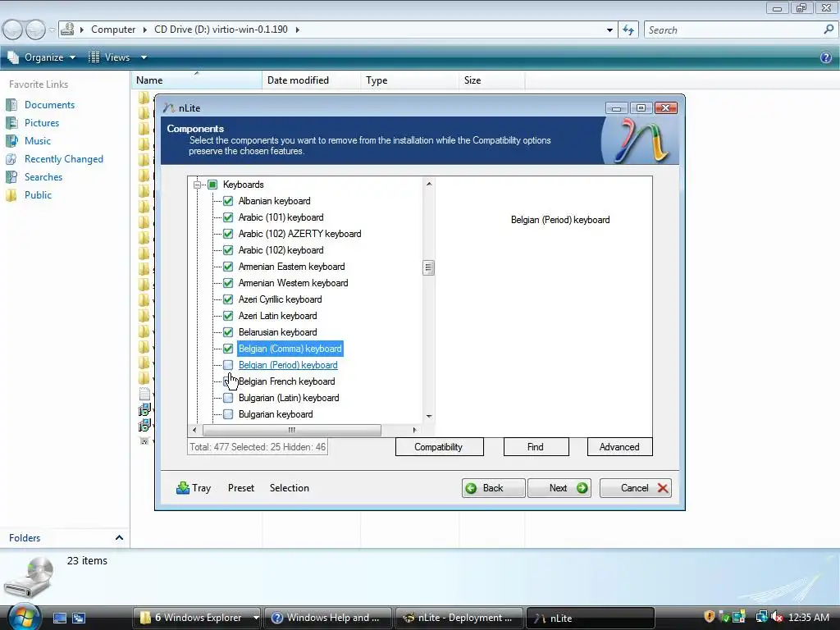Sort by Date modified column header
Screen dimensions: 840x630
pos(311,80)
